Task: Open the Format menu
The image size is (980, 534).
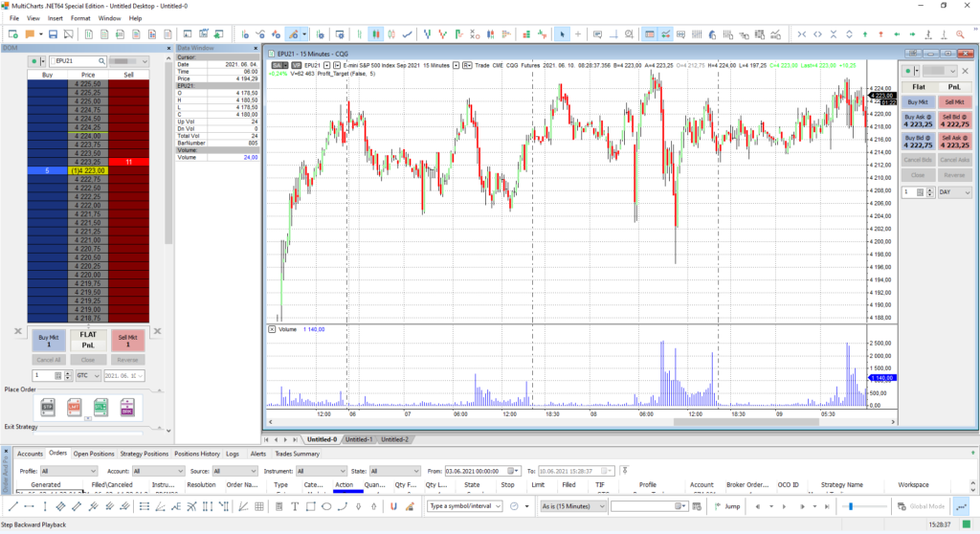Action: point(80,18)
